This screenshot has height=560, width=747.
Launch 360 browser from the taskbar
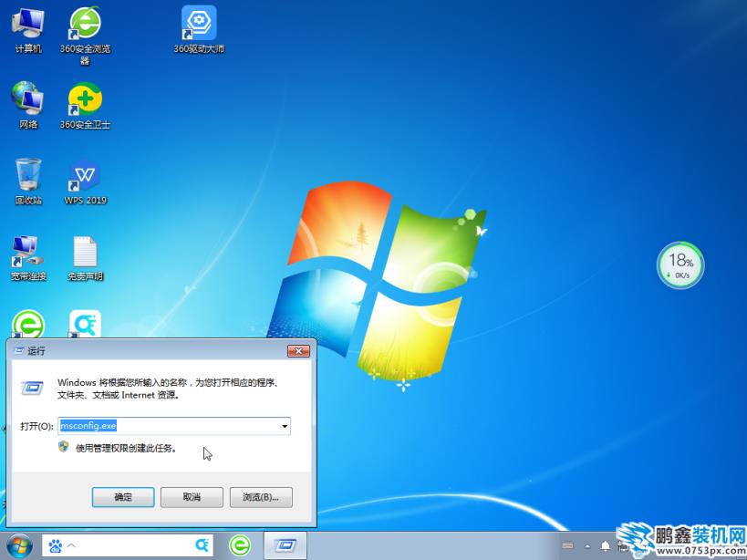240,545
